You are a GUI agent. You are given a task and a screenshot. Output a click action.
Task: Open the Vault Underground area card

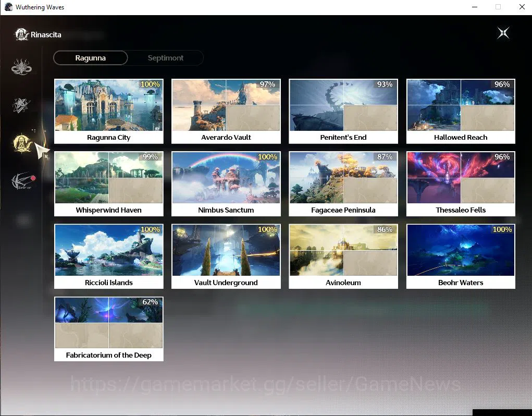(x=226, y=256)
